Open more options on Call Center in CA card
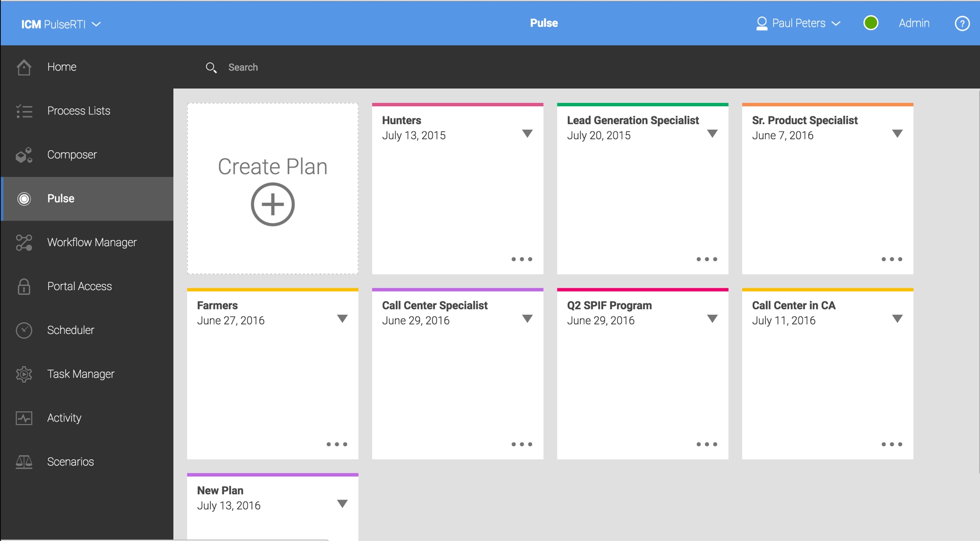 click(x=892, y=444)
